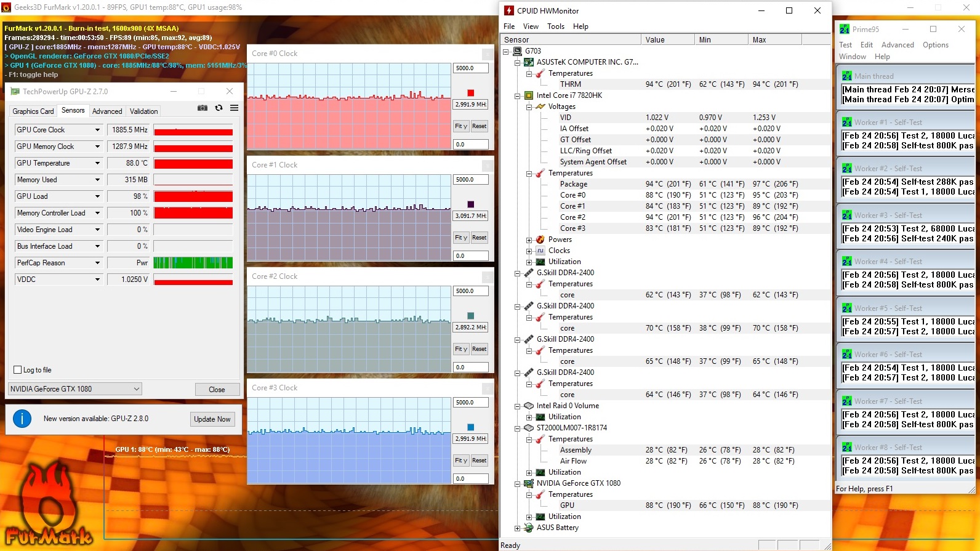Click the 5000.0 max field on Core #0 Clock
Screen dimensions: 980x551
471,68
